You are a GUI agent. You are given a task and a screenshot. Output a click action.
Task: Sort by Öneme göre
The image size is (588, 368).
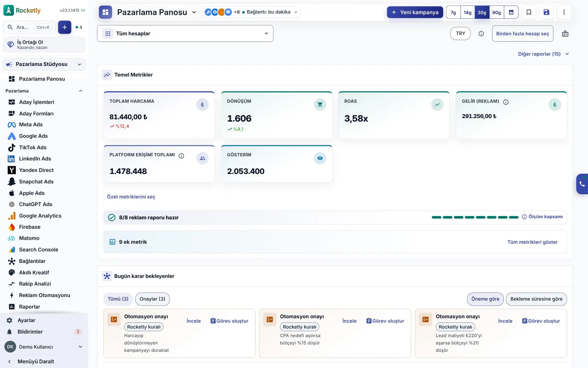(485, 299)
